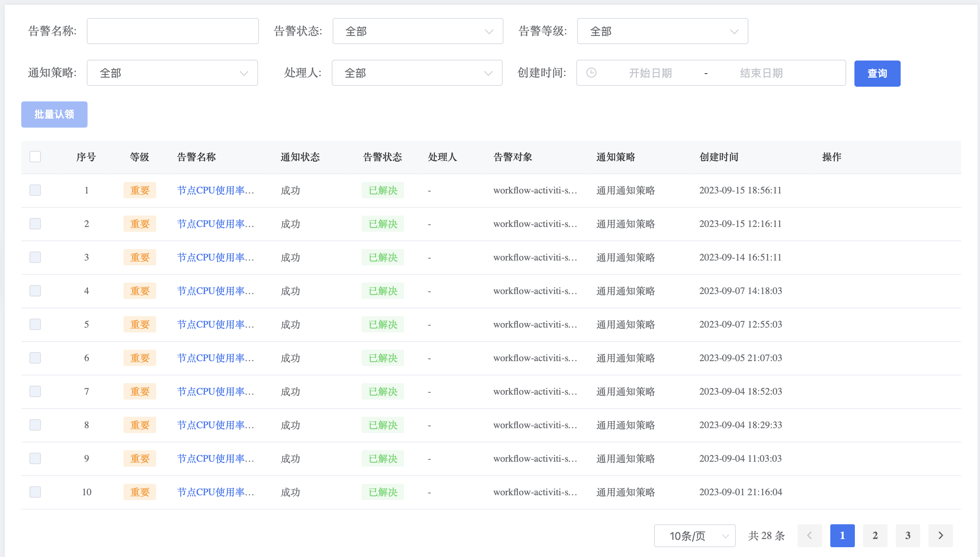The width and height of the screenshot is (980, 557).
Task: Click the 批量认领 batch claim button
Action: 54,115
